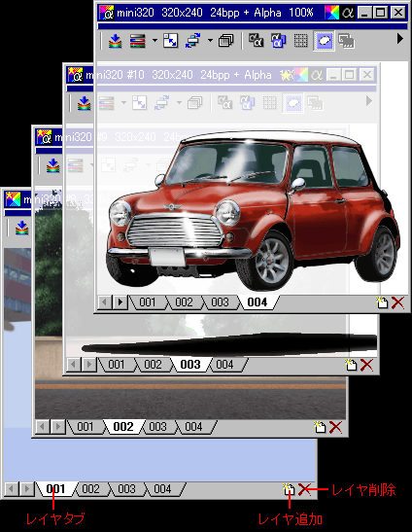Click the app icon in mini320 #8 title bar

tap(13, 199)
